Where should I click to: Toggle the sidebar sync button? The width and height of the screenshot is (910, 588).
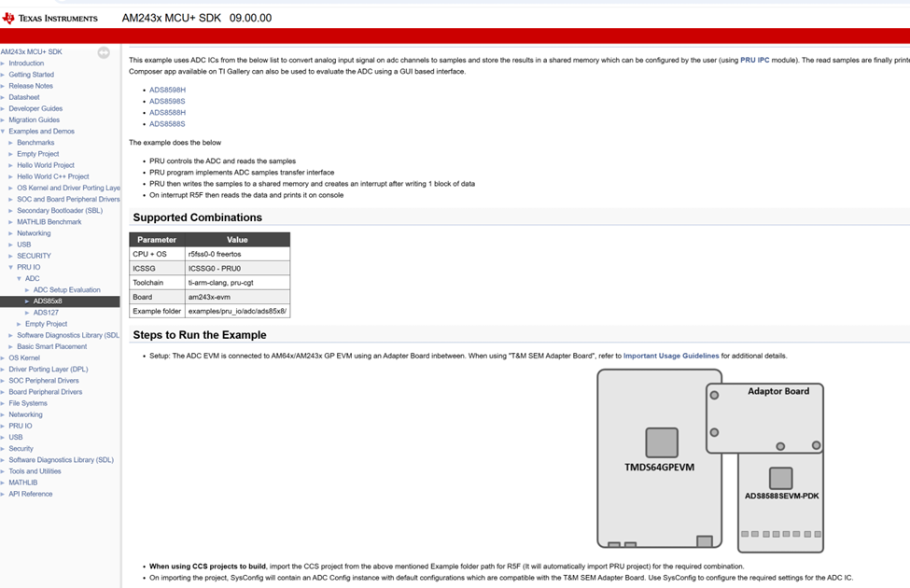104,53
